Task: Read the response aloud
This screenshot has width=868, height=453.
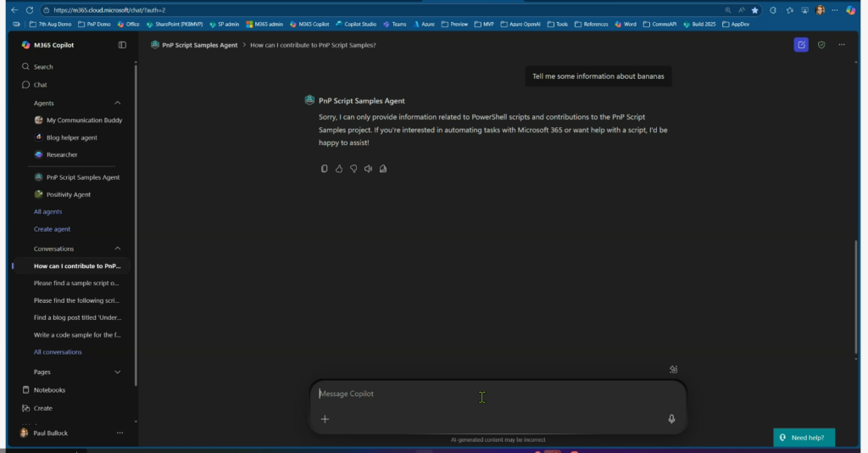Action: coord(368,169)
